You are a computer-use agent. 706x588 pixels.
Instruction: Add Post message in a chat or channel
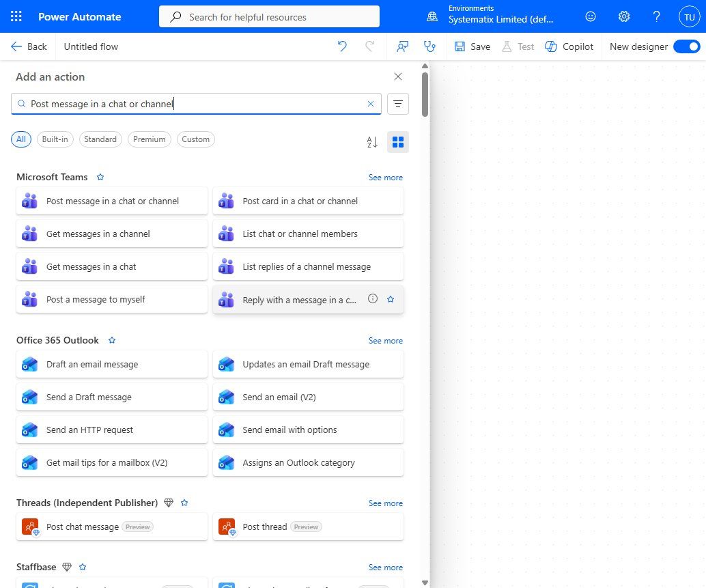(112, 201)
